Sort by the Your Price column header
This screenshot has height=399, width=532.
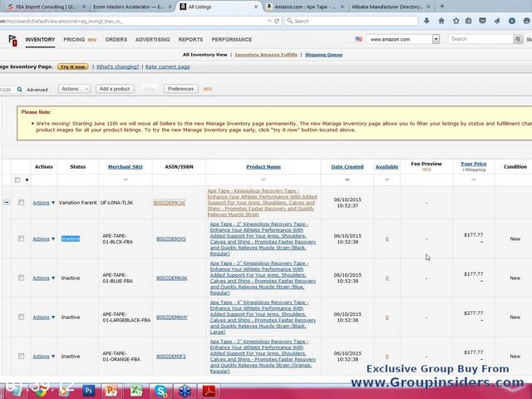click(474, 164)
